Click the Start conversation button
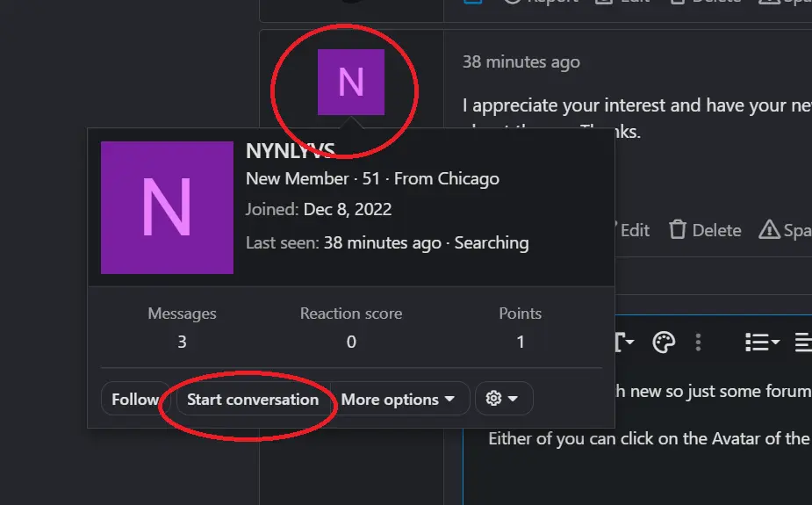This screenshot has width=812, height=505. pos(253,400)
